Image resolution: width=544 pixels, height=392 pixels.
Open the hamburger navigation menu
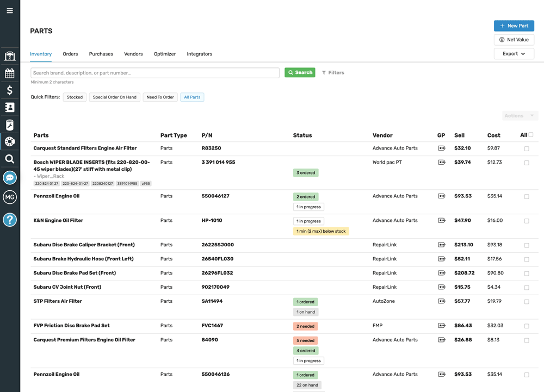pyautogui.click(x=10, y=11)
